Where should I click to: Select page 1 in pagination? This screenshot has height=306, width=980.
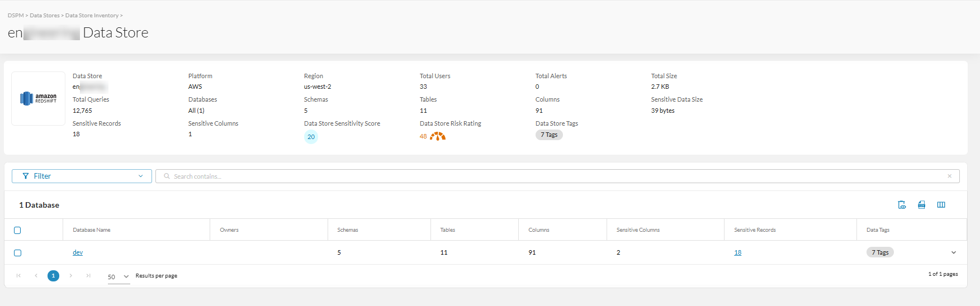53,276
